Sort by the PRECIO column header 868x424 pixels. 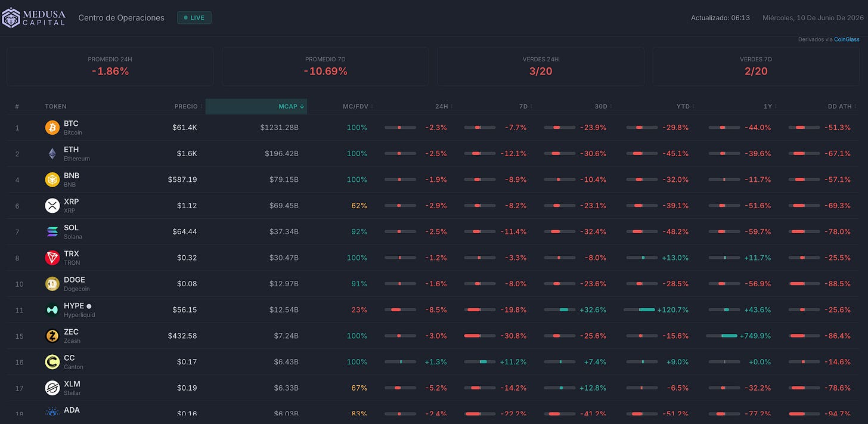(x=188, y=106)
